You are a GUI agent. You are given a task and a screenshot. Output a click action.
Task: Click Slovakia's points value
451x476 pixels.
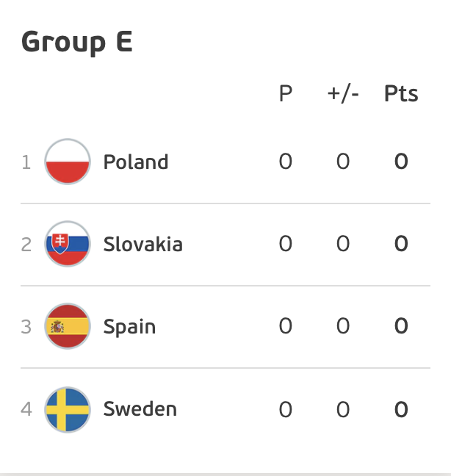pos(401,243)
